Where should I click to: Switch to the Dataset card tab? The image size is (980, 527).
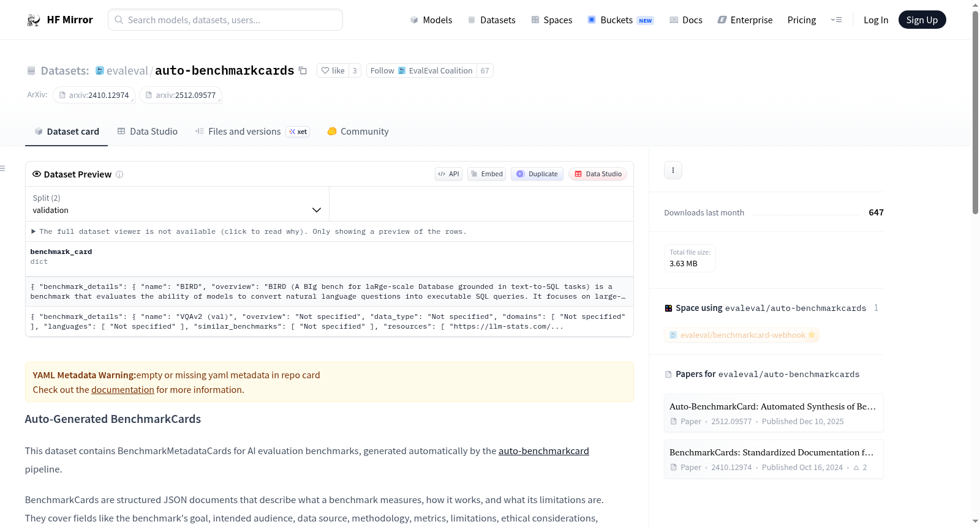67,132
